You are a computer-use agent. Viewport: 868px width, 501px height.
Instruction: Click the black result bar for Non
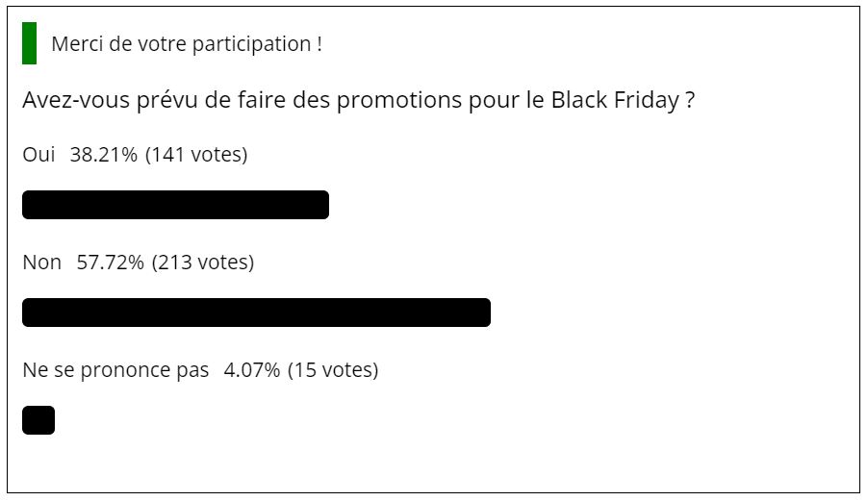tap(256, 313)
